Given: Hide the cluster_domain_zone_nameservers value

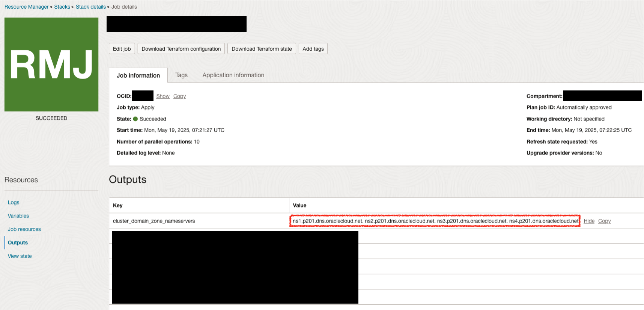Looking at the screenshot, I should (589, 221).
